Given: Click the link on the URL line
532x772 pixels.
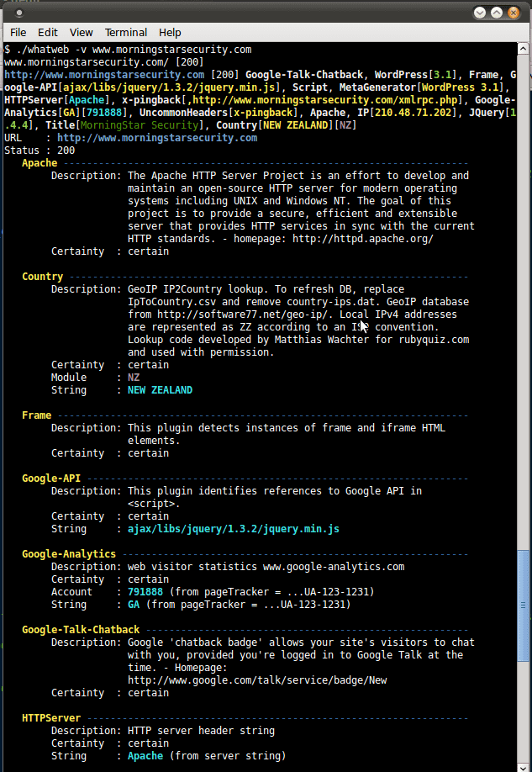Looking at the screenshot, I should [157, 138].
